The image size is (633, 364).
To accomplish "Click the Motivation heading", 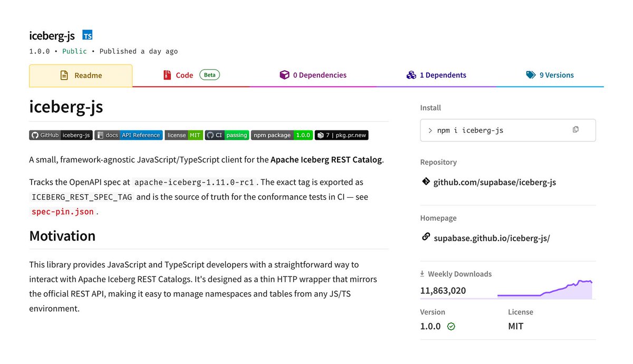I will click(x=62, y=235).
